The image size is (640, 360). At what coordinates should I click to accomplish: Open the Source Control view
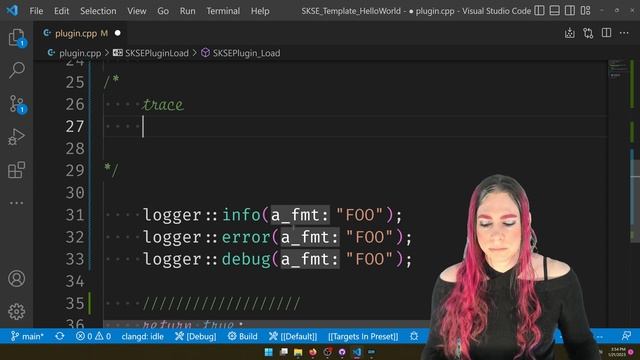click(16, 104)
